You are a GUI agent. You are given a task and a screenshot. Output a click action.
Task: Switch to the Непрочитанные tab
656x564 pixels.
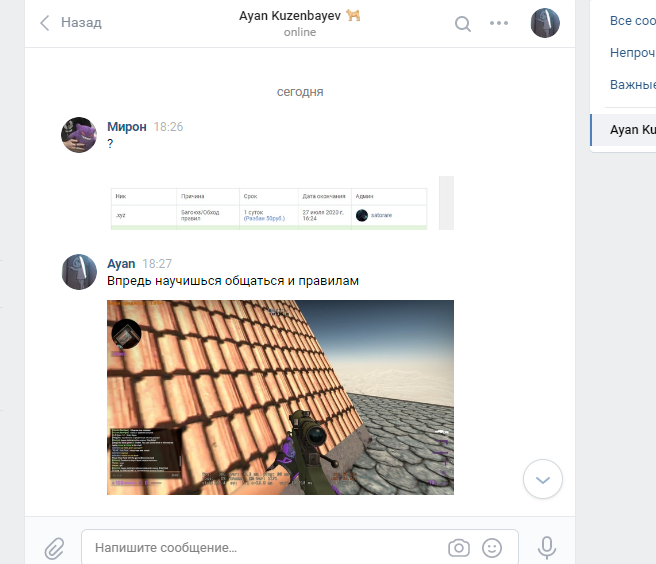pos(632,53)
